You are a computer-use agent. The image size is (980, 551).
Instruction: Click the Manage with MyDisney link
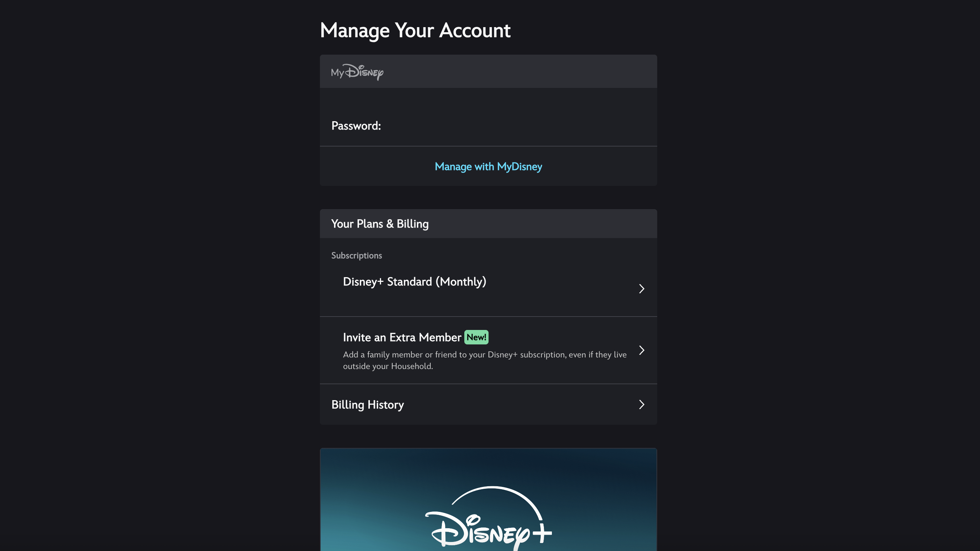point(488,166)
